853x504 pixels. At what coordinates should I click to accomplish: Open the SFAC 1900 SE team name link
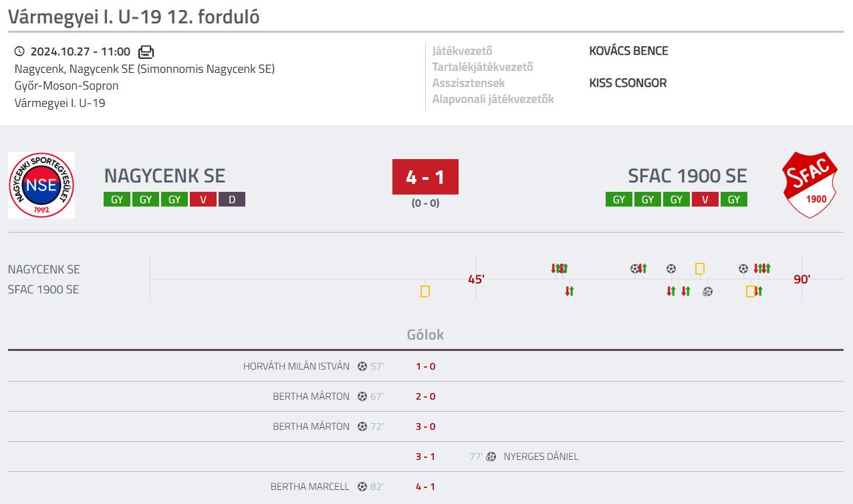point(687,176)
